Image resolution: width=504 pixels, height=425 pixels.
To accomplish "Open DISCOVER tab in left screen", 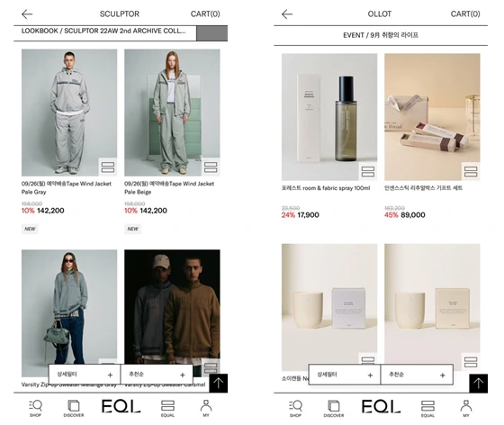I will coord(74,408).
